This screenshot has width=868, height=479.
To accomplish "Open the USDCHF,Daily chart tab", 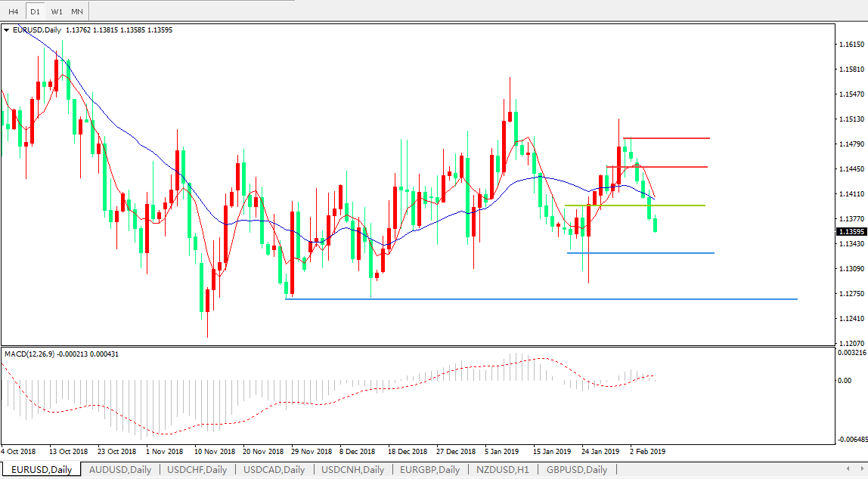I will (197, 470).
